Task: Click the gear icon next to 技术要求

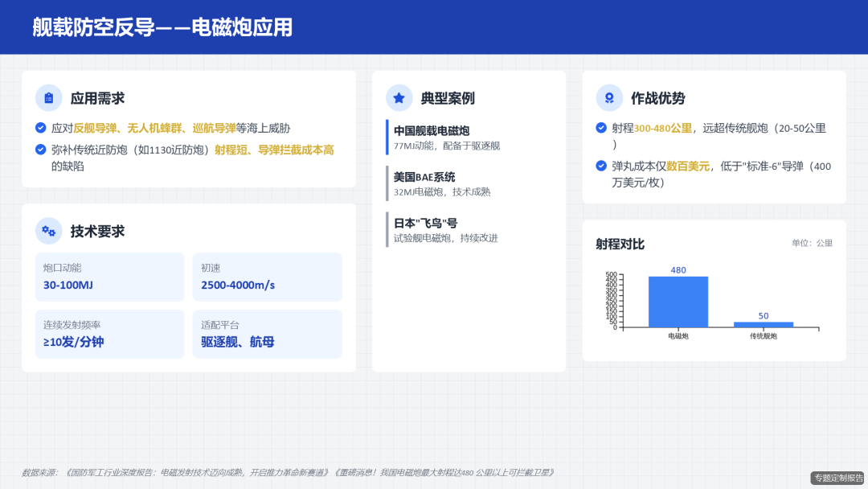Action: pyautogui.click(x=50, y=231)
